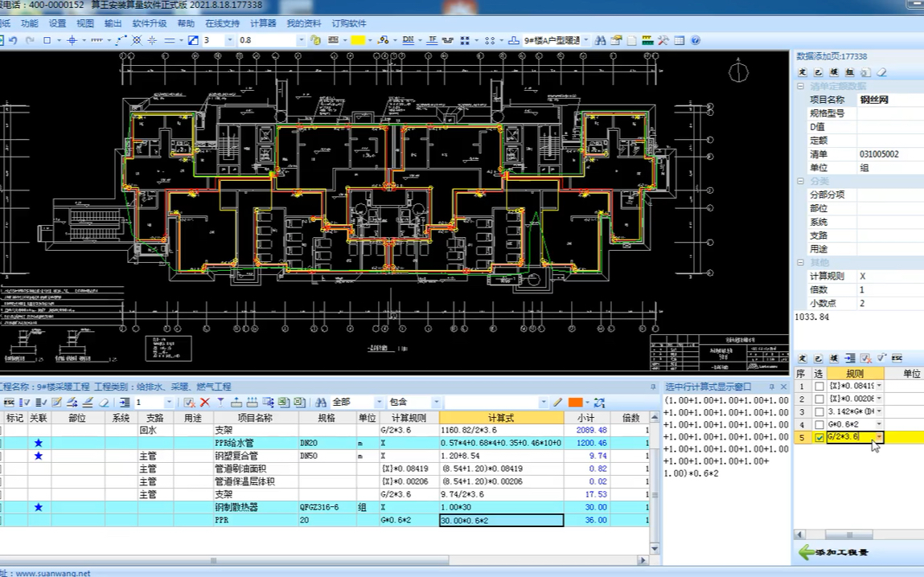
Task: Click the undo arrow in the top toolbar
Action: pos(13,41)
